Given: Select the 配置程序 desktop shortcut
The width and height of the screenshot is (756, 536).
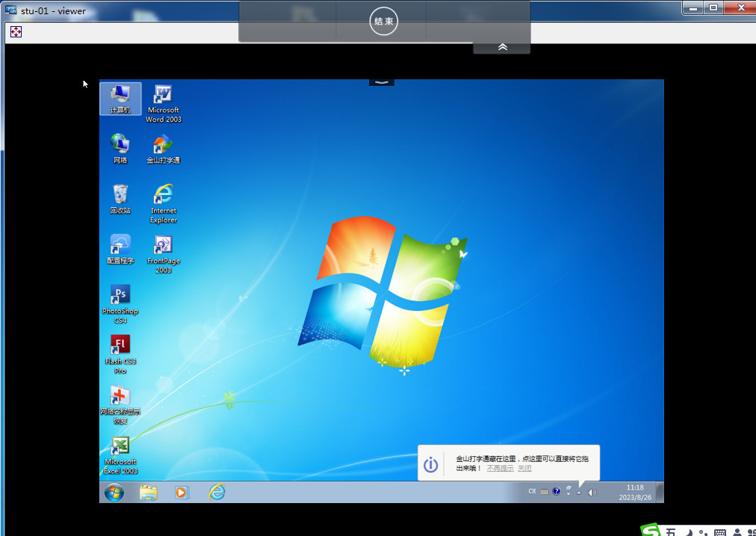Looking at the screenshot, I should pos(120,249).
